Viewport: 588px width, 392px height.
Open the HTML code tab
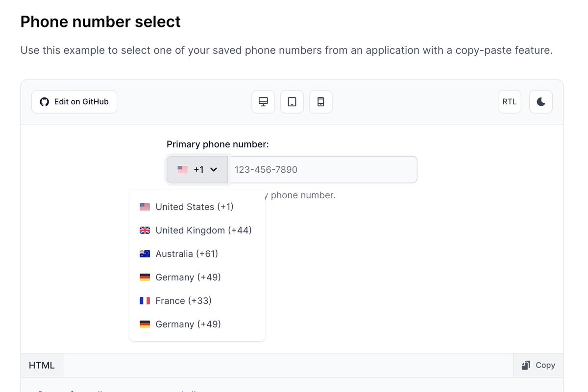pyautogui.click(x=42, y=366)
